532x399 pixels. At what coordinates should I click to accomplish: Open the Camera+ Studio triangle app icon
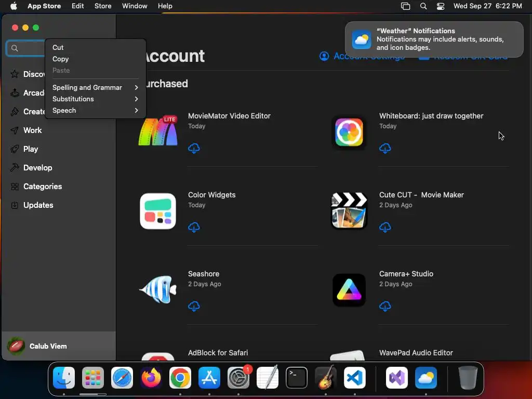click(x=349, y=290)
